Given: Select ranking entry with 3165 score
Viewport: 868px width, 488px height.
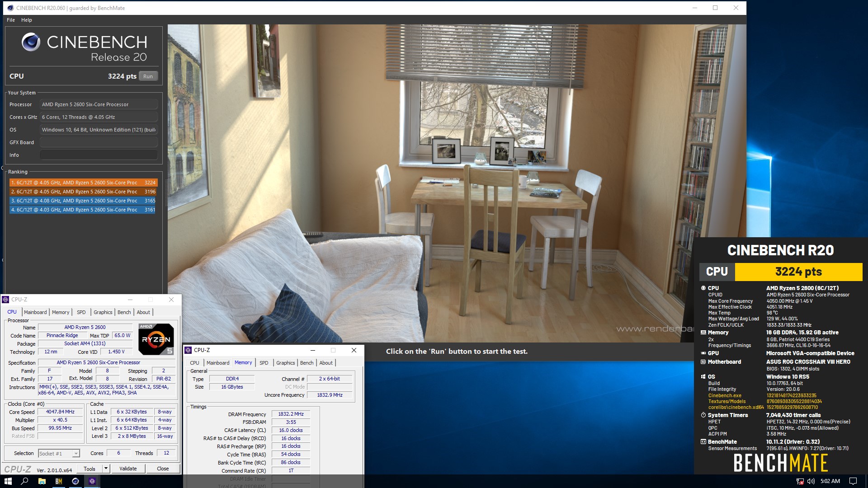Looking at the screenshot, I should point(83,201).
